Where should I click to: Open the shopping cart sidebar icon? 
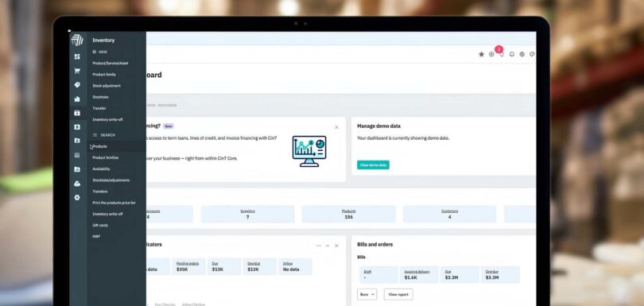(x=77, y=71)
